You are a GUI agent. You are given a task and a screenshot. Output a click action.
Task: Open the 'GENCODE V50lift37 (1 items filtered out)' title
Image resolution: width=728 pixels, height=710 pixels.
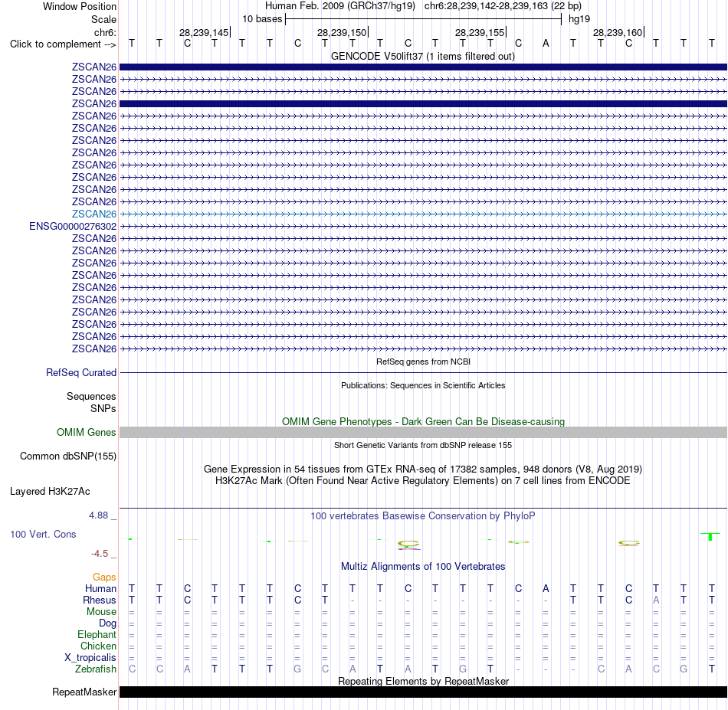pos(423,56)
